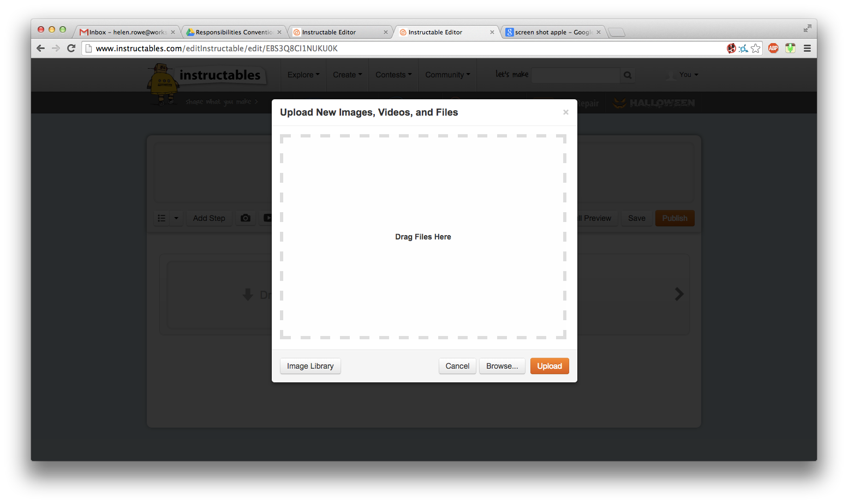Open the Image Library
The image size is (848, 504).
click(x=310, y=365)
